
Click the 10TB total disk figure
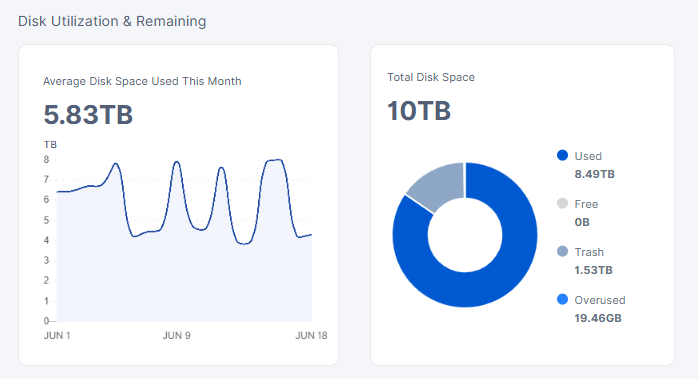pos(419,111)
